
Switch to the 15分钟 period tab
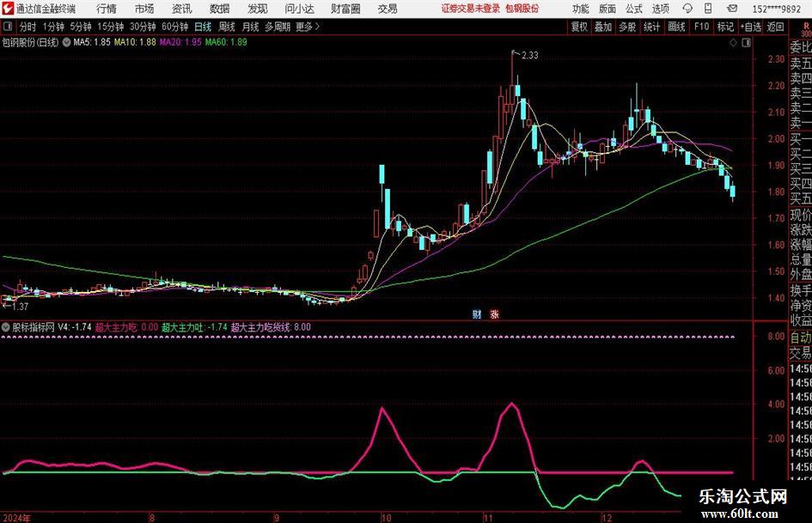tap(110, 27)
